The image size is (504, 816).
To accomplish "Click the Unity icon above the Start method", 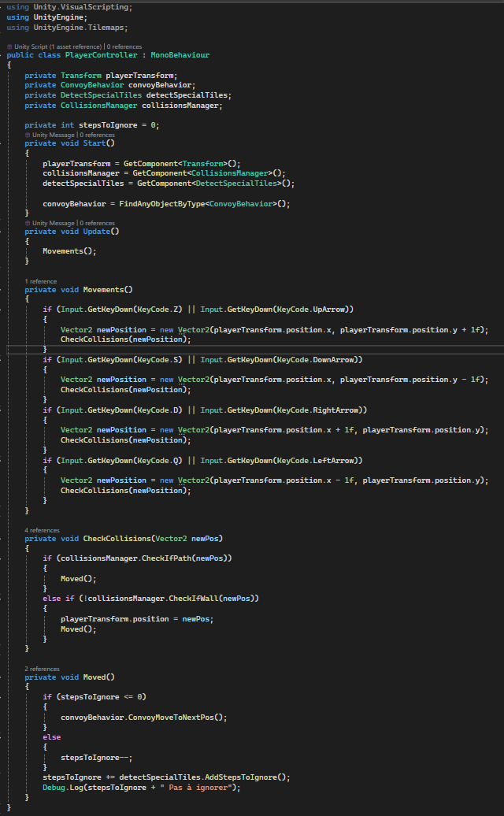I will click(x=28, y=135).
